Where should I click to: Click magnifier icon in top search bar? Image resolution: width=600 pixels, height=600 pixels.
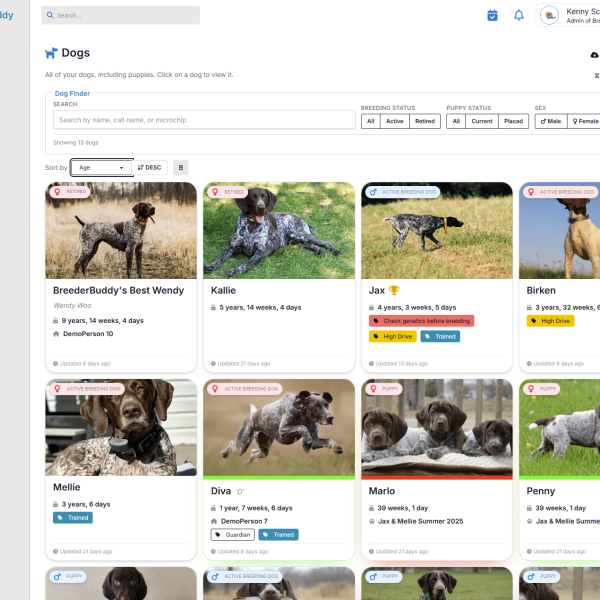[50, 15]
